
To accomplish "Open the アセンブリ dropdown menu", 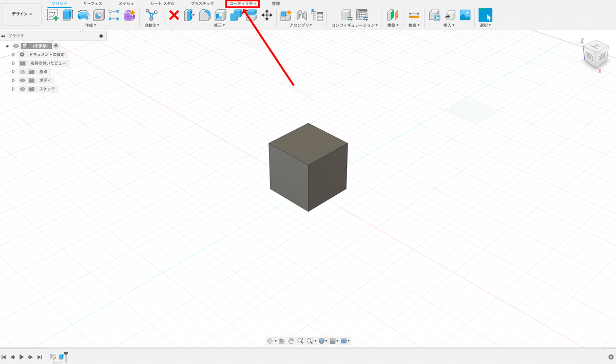I will click(301, 25).
